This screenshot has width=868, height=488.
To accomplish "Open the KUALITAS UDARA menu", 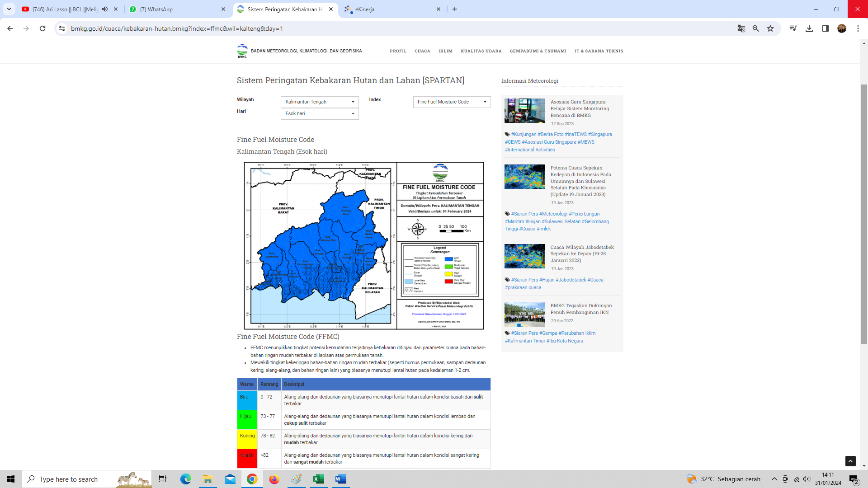I will pyautogui.click(x=481, y=51).
